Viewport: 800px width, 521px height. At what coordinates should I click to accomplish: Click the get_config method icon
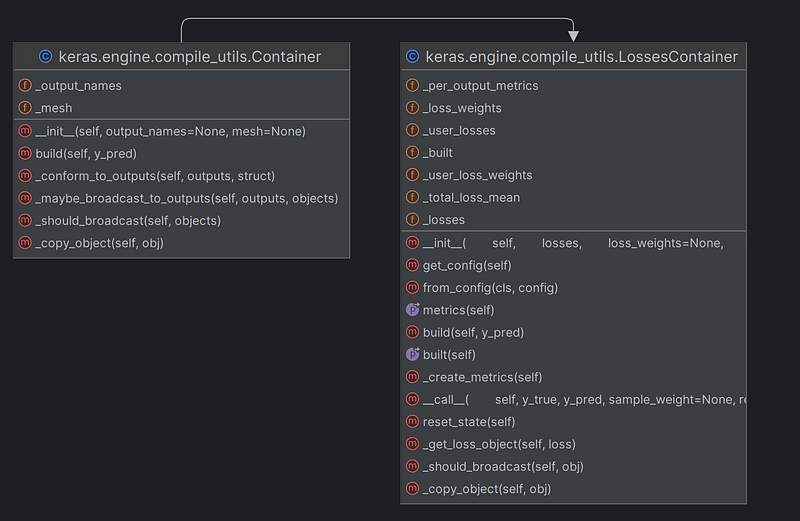(412, 265)
